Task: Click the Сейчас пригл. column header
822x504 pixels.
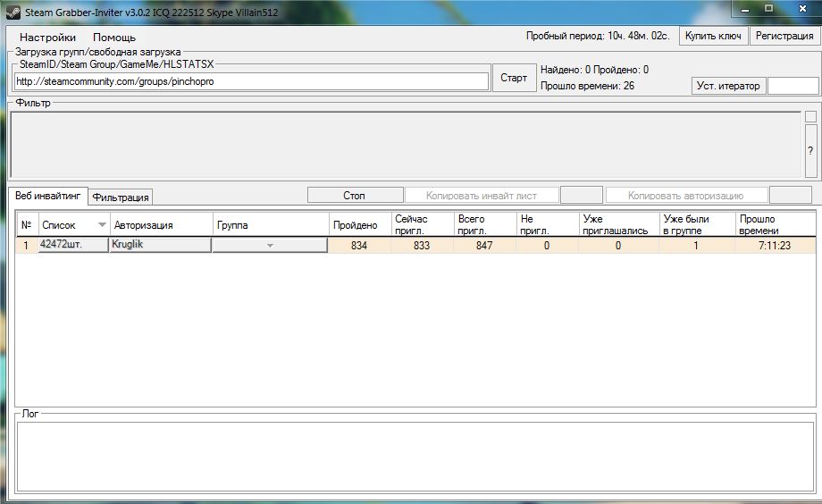Action: tap(423, 224)
